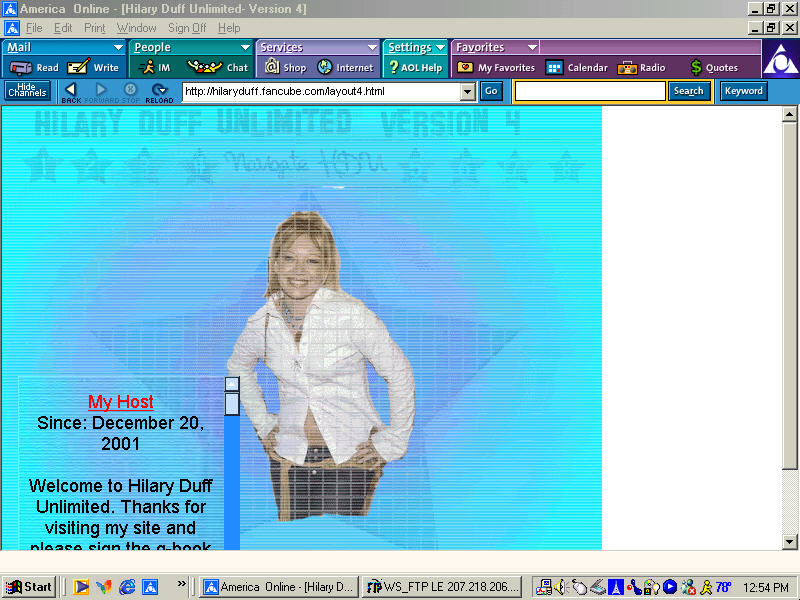Read mail using the mailbox icon
Screen dimensions: 800x600
click(34, 67)
